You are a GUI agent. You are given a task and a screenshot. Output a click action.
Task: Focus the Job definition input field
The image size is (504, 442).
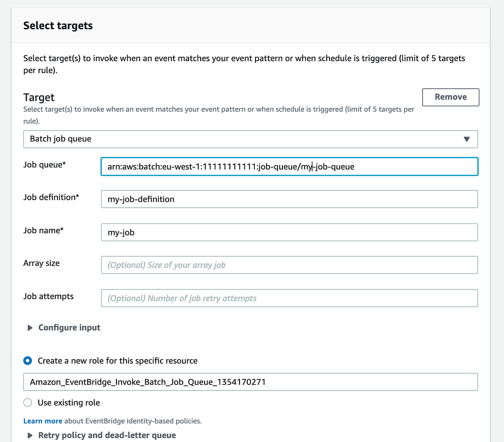(x=289, y=199)
